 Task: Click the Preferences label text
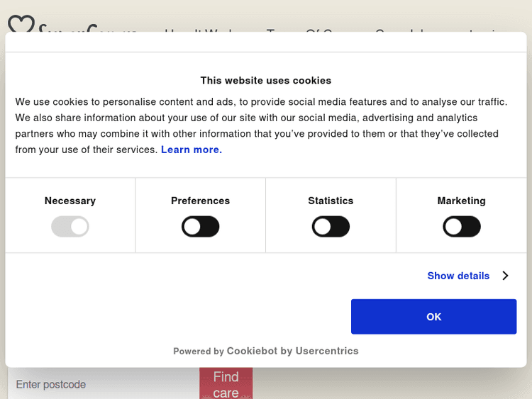point(201,201)
